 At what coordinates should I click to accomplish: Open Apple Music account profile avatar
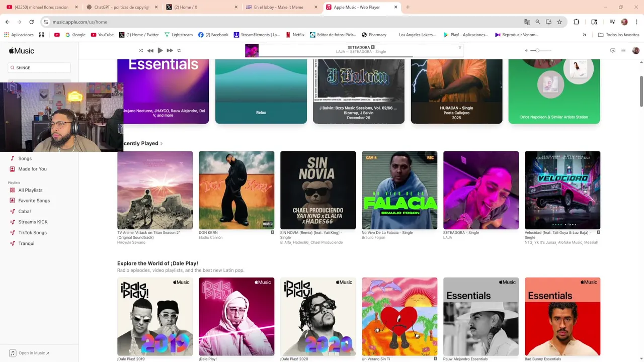[635, 50]
